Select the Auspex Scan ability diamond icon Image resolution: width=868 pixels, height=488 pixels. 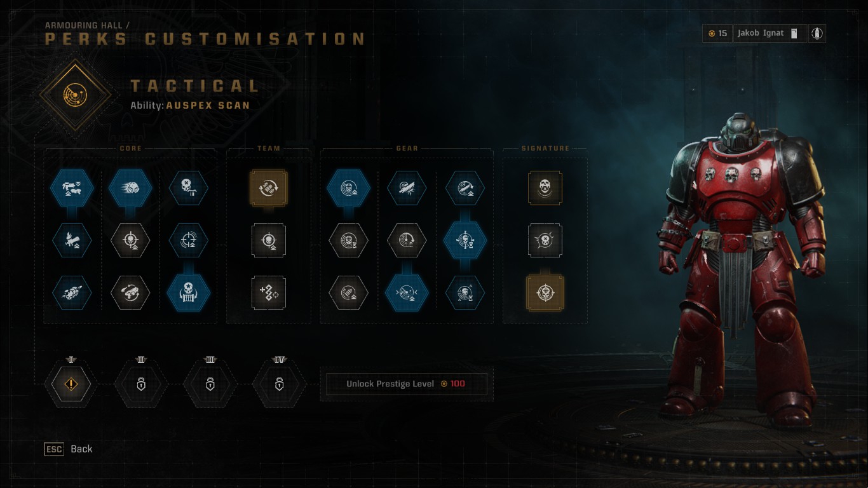click(x=76, y=95)
